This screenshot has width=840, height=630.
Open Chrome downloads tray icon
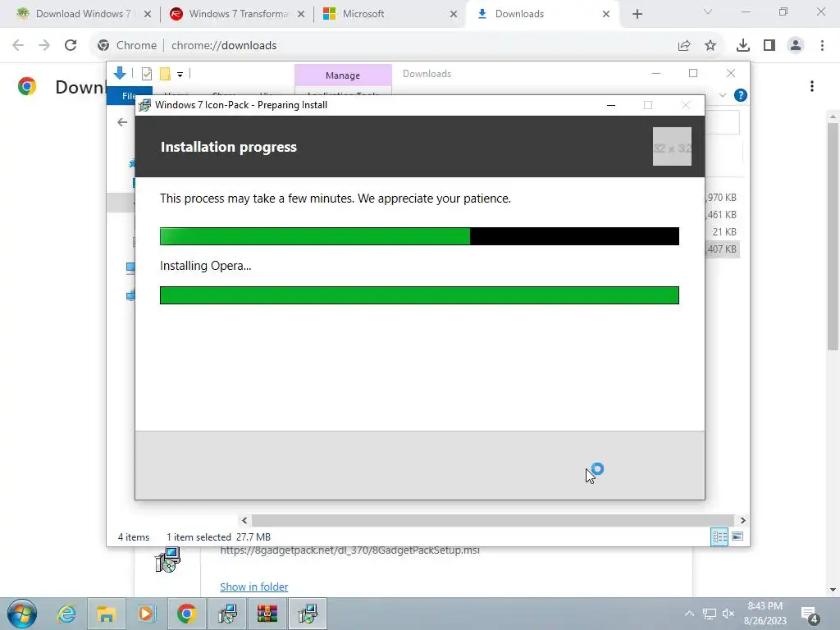click(x=743, y=46)
